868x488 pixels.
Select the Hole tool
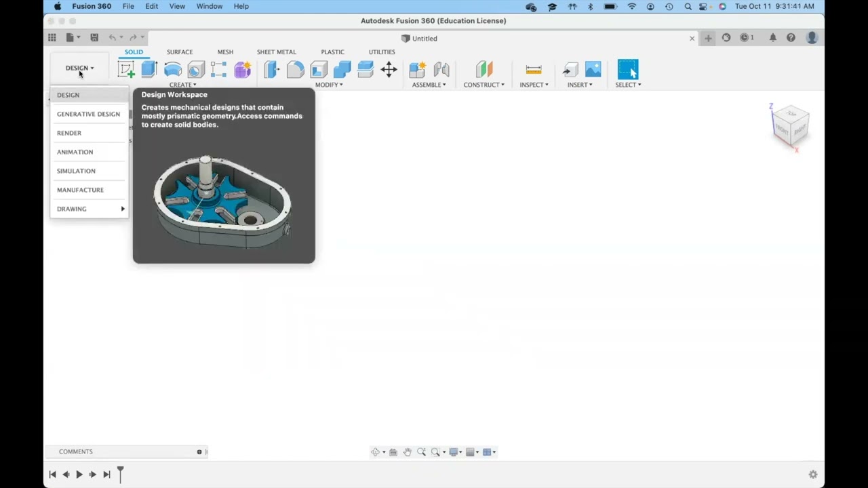[x=196, y=69]
